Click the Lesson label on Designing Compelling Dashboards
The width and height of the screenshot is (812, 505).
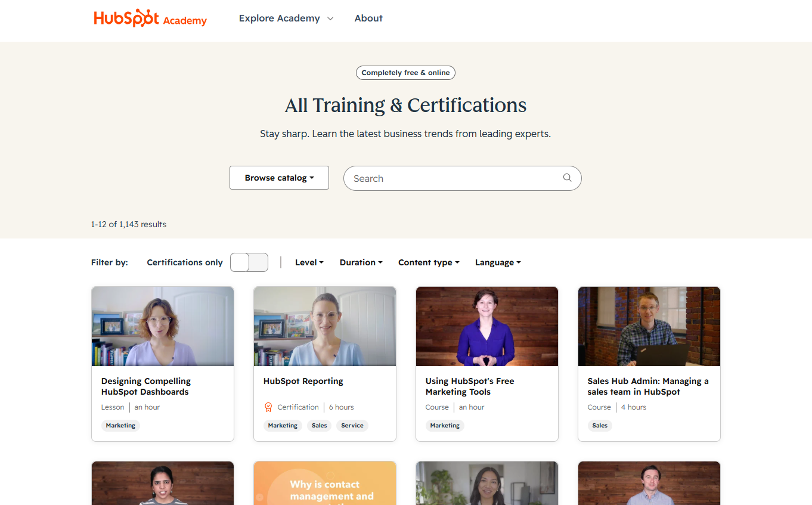[x=113, y=407]
